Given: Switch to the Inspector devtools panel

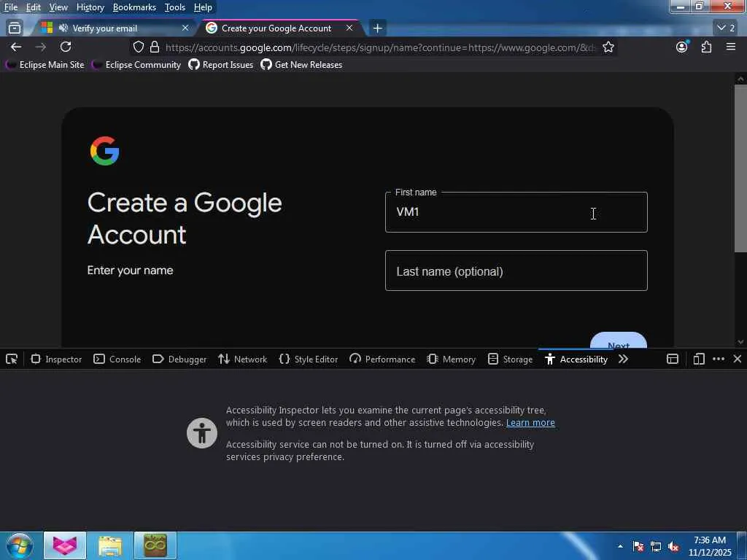Looking at the screenshot, I should (x=56, y=359).
